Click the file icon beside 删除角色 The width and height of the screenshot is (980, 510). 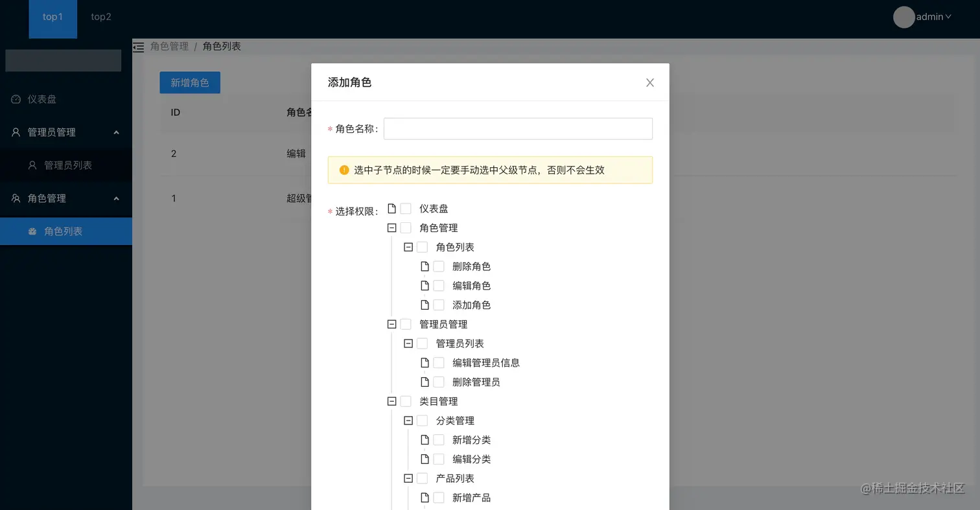pos(425,266)
